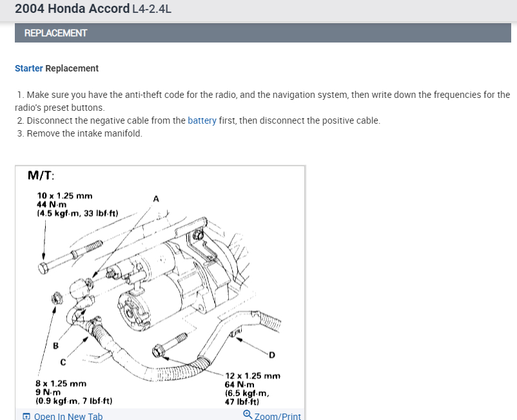Open Zoom/Print for the diagram
Screen dimensions: 517x420
[x=278, y=416]
